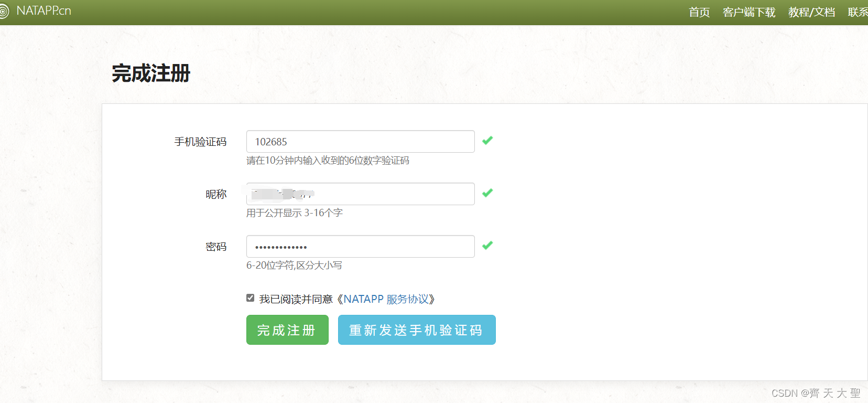Click the 我已阅读并同意 label text

(x=296, y=299)
